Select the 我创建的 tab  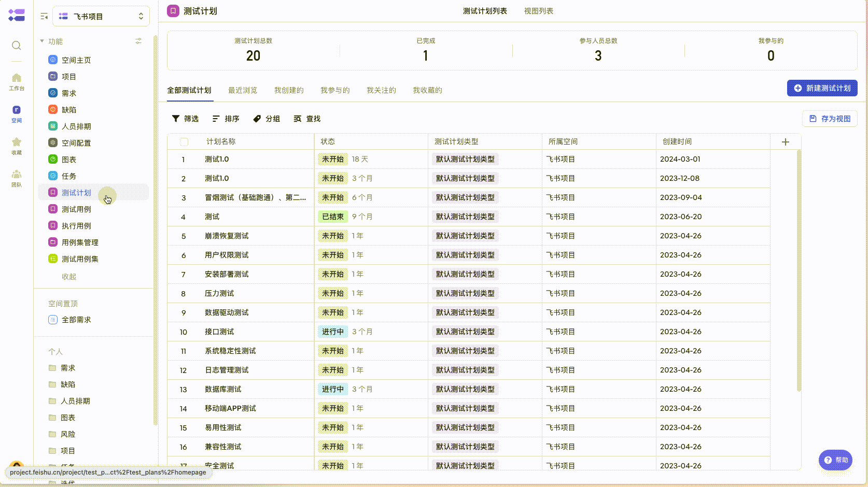coord(289,90)
